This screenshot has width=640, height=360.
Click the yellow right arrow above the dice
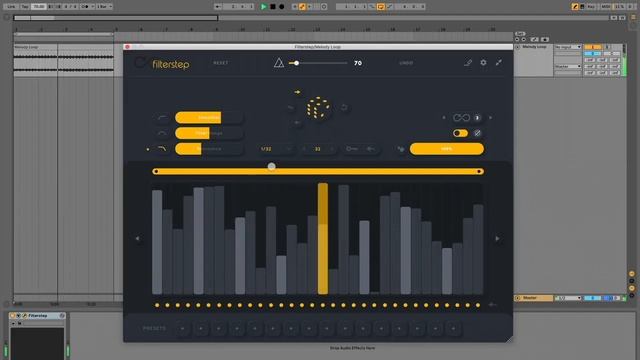pyautogui.click(x=297, y=92)
